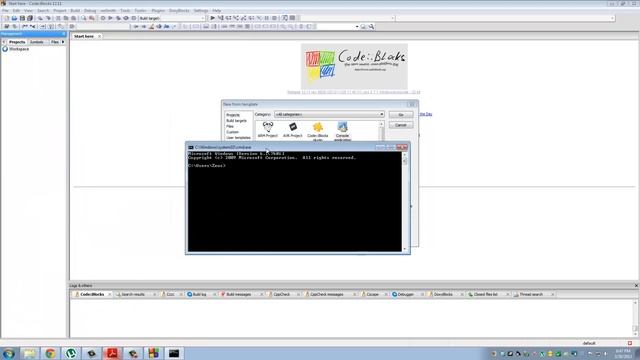
Task: Switch to the Debugger log tab
Action: pos(406,294)
